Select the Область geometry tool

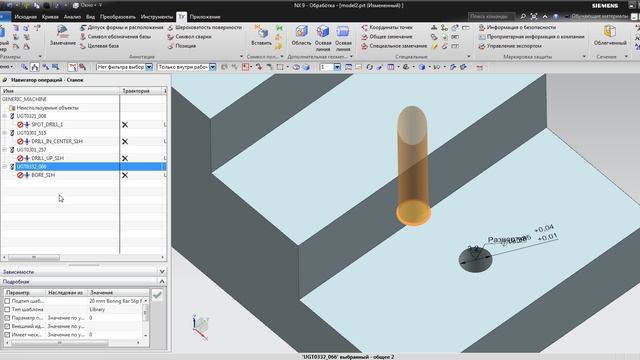coord(301,35)
